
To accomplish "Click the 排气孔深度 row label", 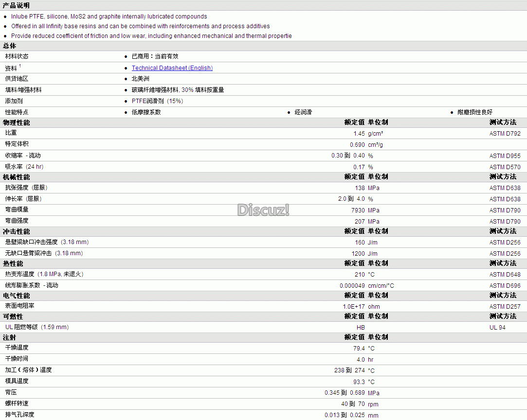I will tap(19, 414).
